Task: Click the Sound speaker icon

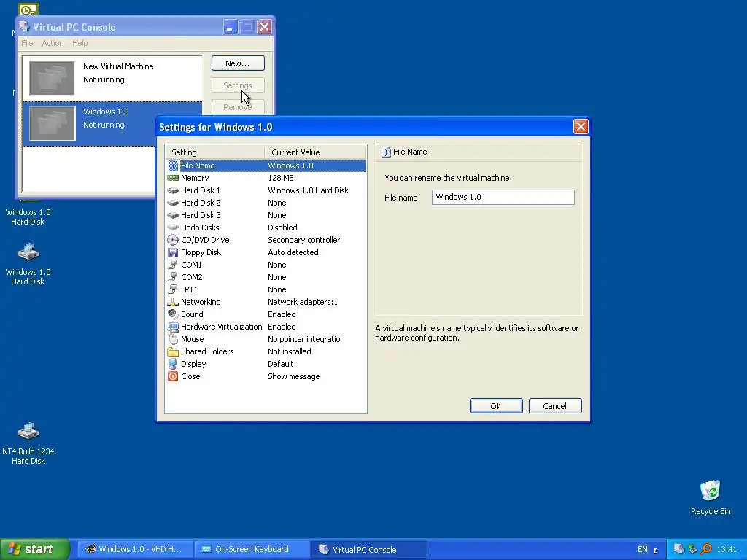Action: 173,314
